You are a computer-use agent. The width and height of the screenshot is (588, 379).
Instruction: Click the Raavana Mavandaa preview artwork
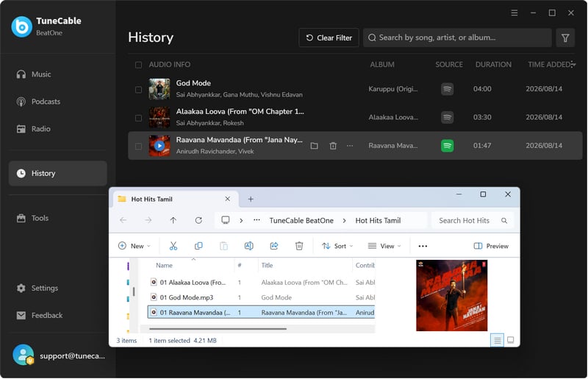(x=451, y=296)
